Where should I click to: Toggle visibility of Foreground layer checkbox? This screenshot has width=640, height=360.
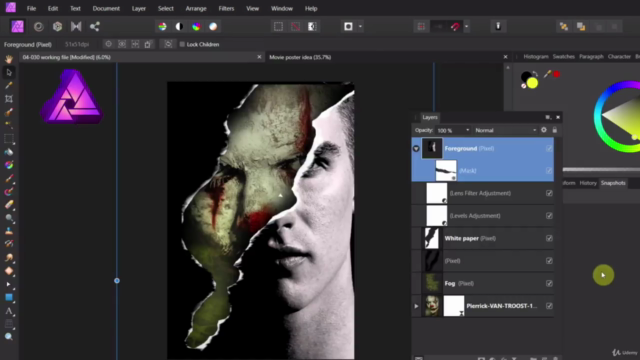tap(549, 149)
